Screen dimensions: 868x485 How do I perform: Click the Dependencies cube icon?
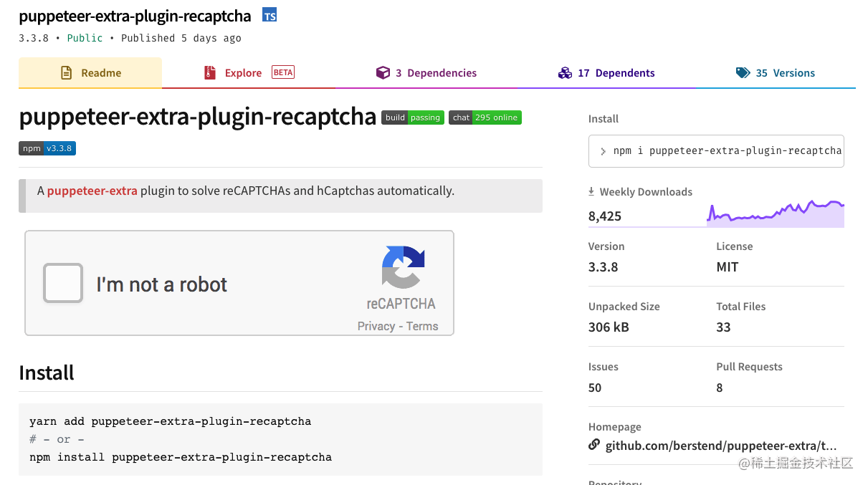(x=383, y=72)
